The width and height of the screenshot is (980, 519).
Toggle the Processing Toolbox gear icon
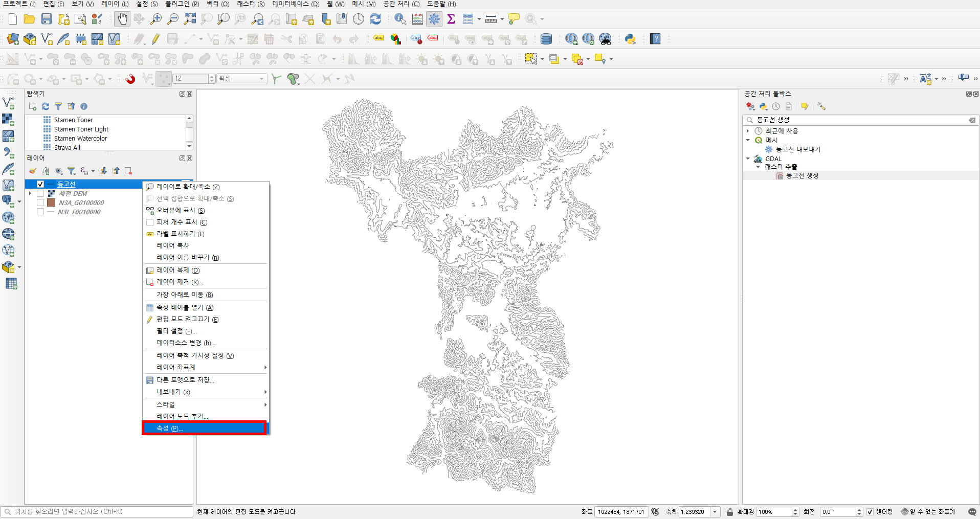[434, 19]
